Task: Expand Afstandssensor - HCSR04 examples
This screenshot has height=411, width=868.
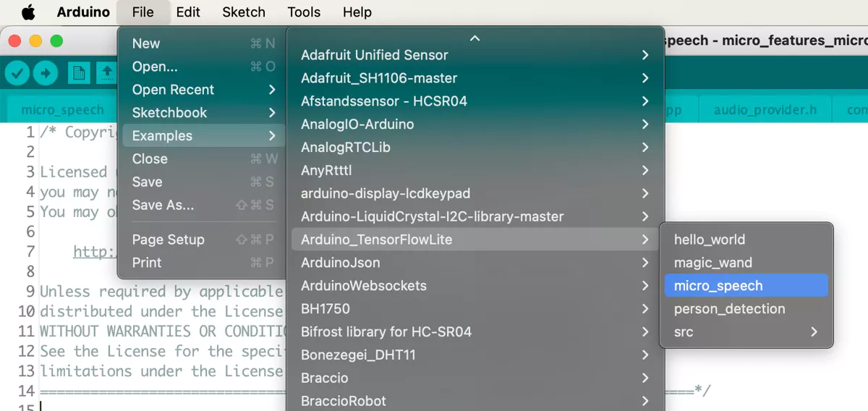Action: click(x=475, y=101)
